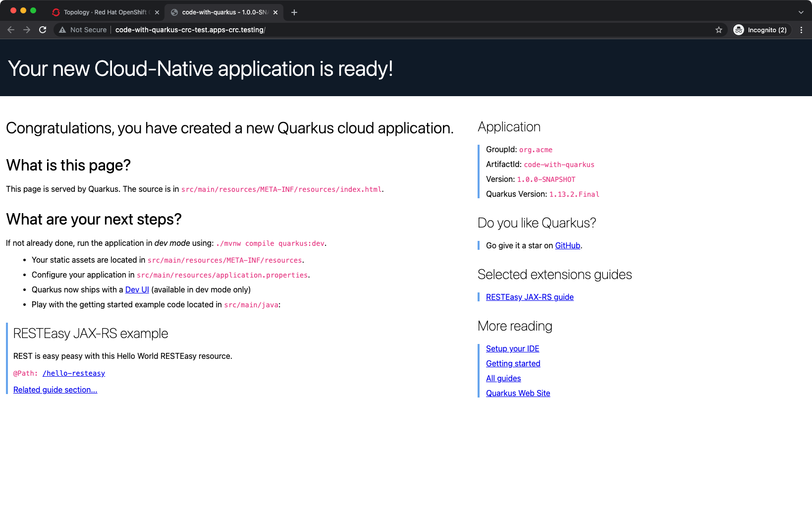The width and height of the screenshot is (812, 512).
Task: Visit the GitHub link
Action: click(568, 245)
